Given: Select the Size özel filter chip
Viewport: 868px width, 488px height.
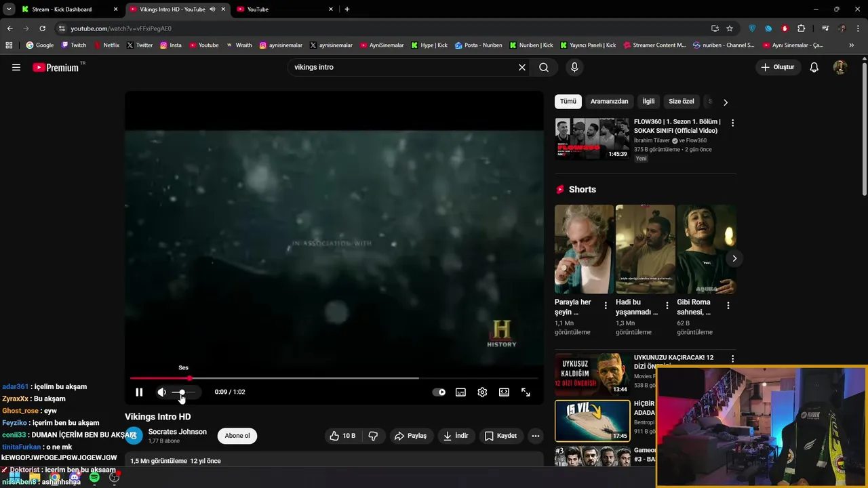Looking at the screenshot, I should tap(682, 101).
